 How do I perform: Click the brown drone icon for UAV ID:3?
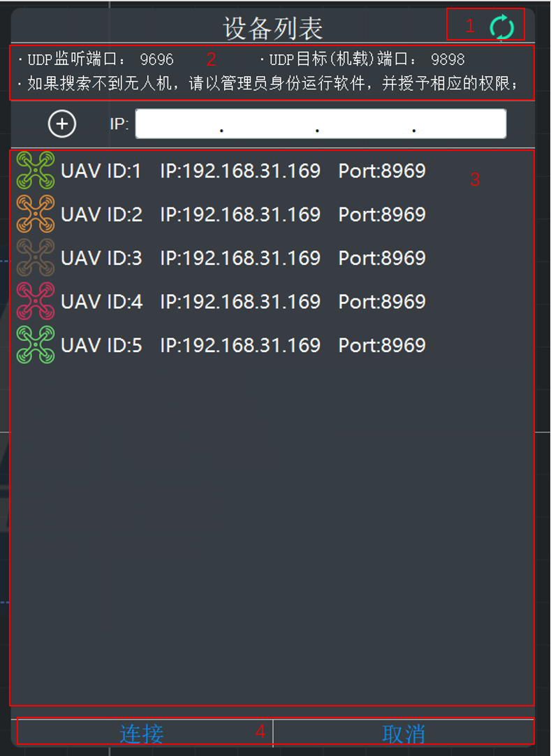tap(36, 258)
